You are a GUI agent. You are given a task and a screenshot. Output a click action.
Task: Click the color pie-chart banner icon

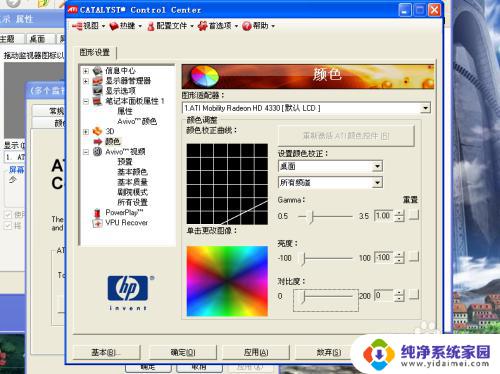(205, 76)
